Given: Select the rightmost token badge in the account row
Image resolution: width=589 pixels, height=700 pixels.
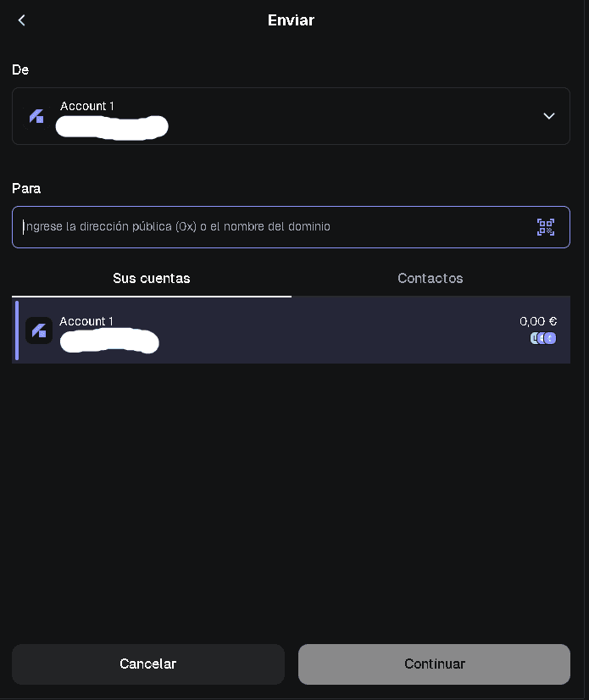Looking at the screenshot, I should pos(552,338).
